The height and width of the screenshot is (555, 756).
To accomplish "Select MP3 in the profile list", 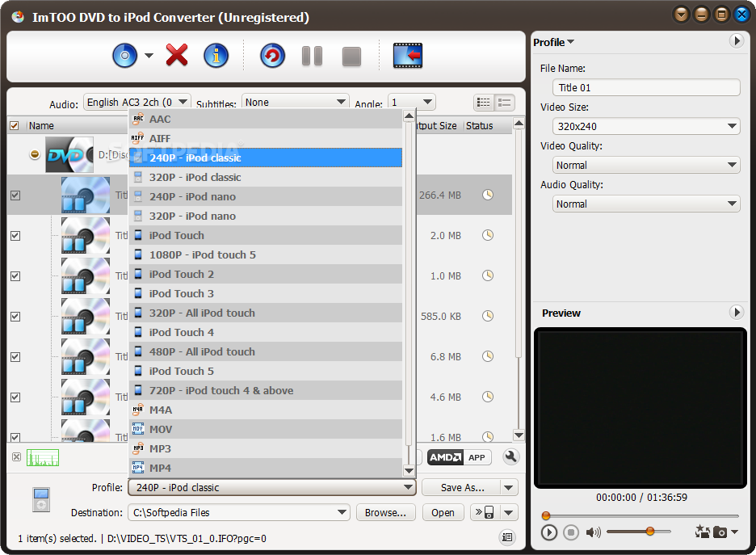I will (266, 448).
